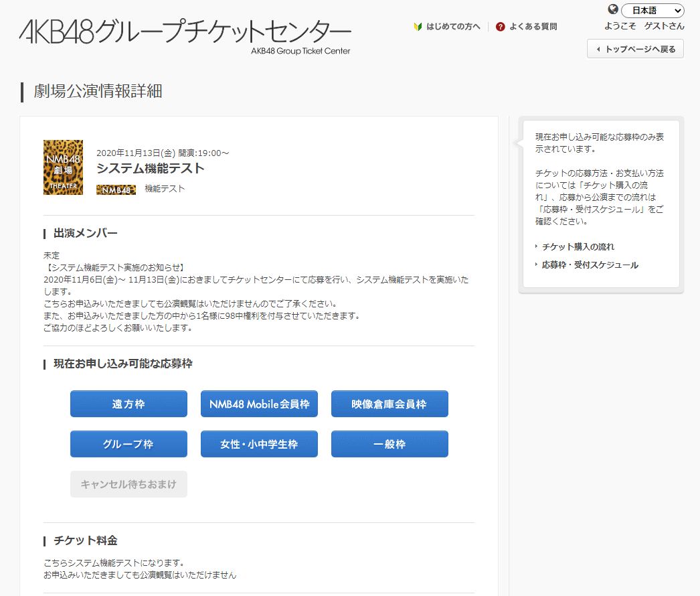The height and width of the screenshot is (596, 700).
Task: Click the back arrow in トップページへ戻る
Action: pyautogui.click(x=598, y=49)
